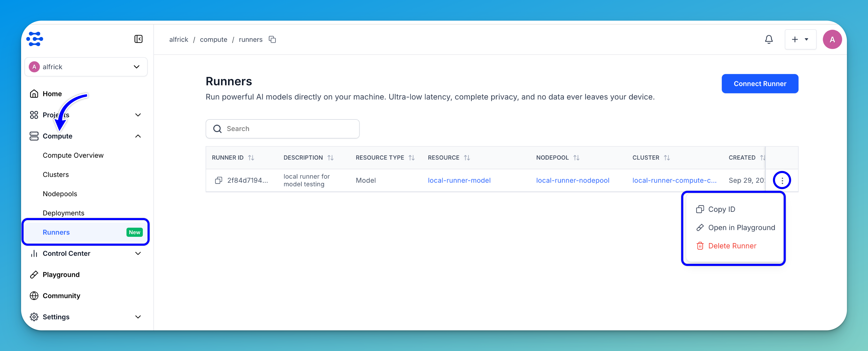Copy runner ID icon beside 2f84d7194
This screenshot has width=868, height=351.
tap(218, 180)
